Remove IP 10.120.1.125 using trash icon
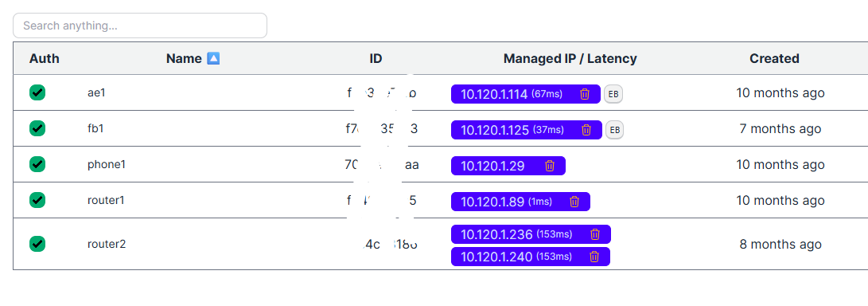The width and height of the screenshot is (868, 306). coord(586,130)
